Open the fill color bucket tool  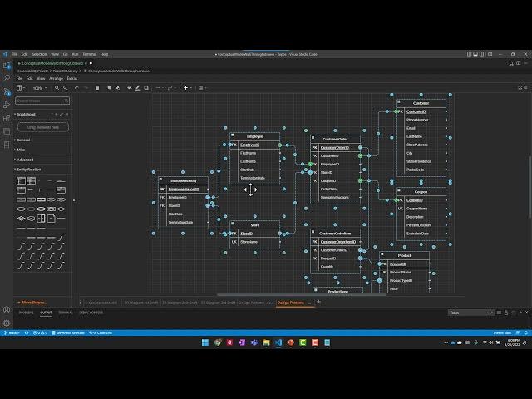[130, 88]
